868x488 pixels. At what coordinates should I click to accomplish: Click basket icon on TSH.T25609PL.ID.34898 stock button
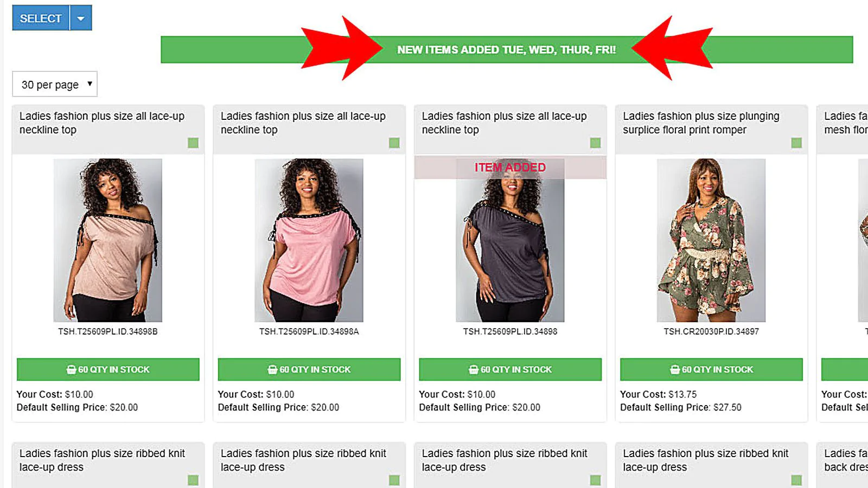coord(474,369)
